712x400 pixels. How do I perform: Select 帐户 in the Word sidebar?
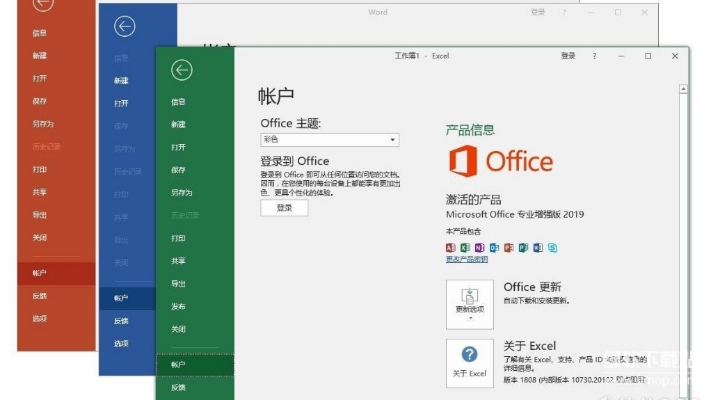128,298
